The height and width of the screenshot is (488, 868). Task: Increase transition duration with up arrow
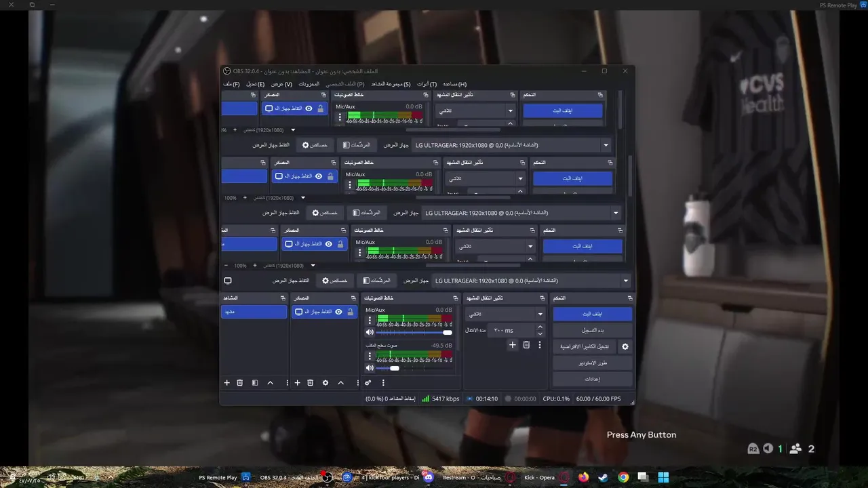click(540, 327)
